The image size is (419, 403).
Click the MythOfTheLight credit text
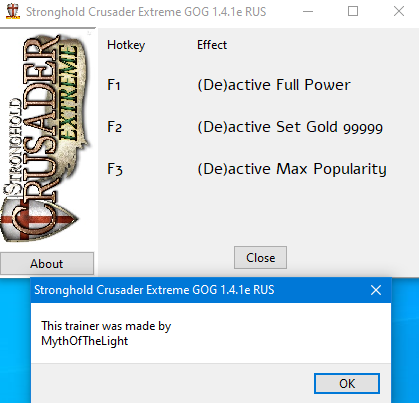(85, 341)
